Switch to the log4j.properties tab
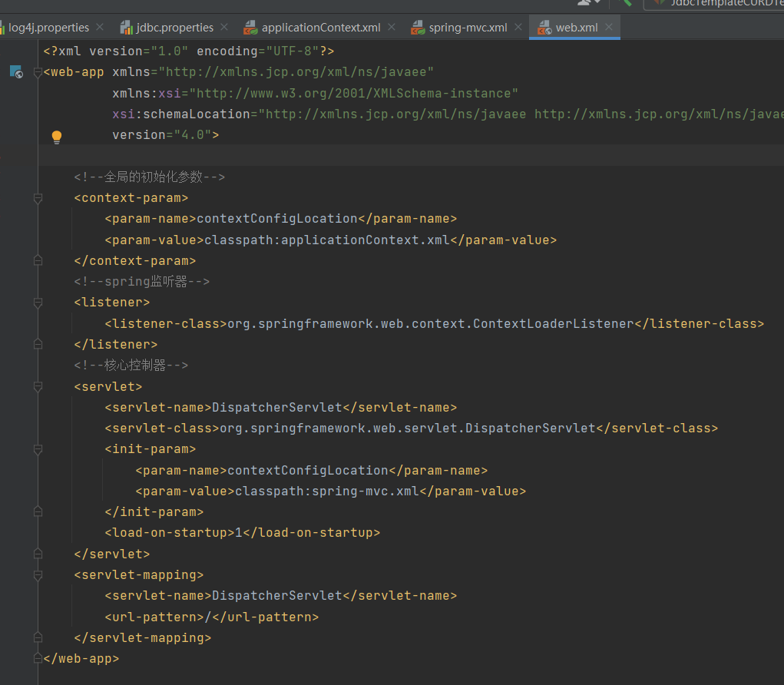 [x=48, y=28]
